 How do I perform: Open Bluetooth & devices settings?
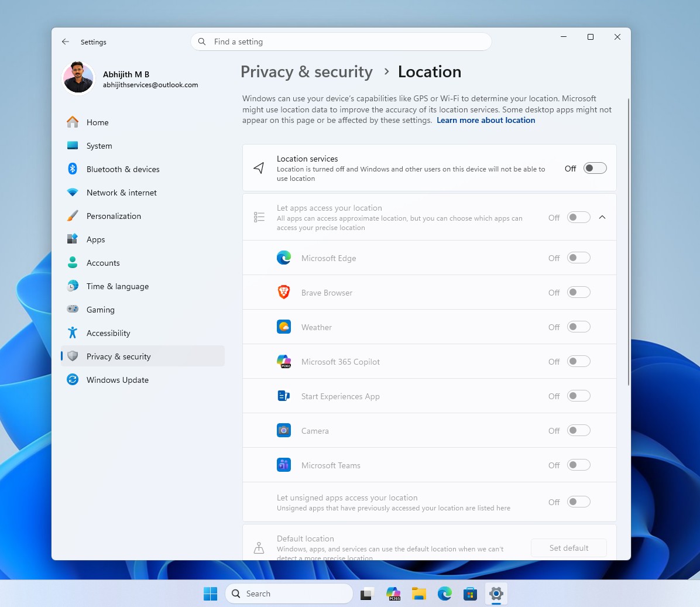(142, 169)
